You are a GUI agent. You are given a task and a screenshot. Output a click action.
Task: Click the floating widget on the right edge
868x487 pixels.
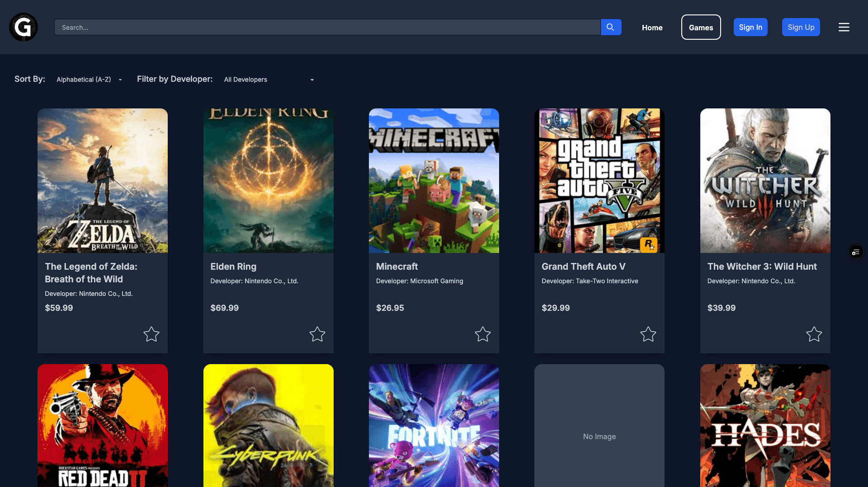coord(856,252)
